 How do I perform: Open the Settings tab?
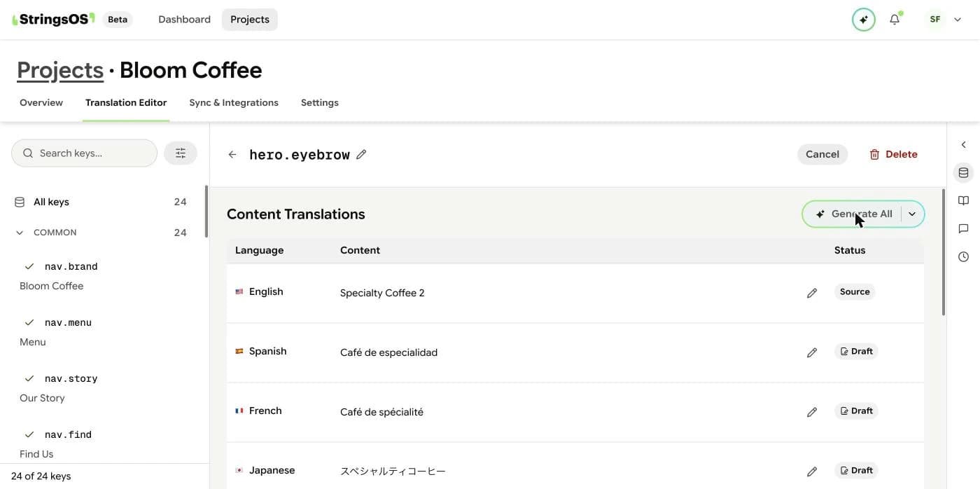pyautogui.click(x=320, y=103)
